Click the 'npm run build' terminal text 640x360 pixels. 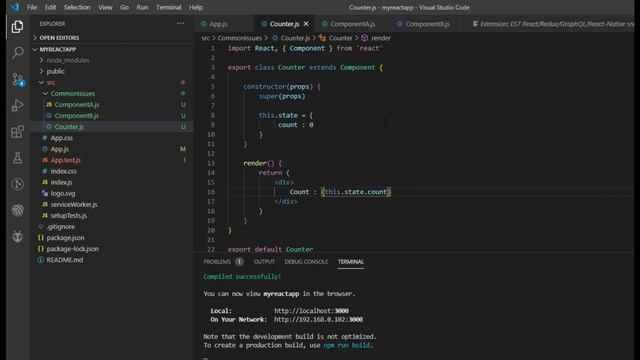pyautogui.click(x=347, y=345)
